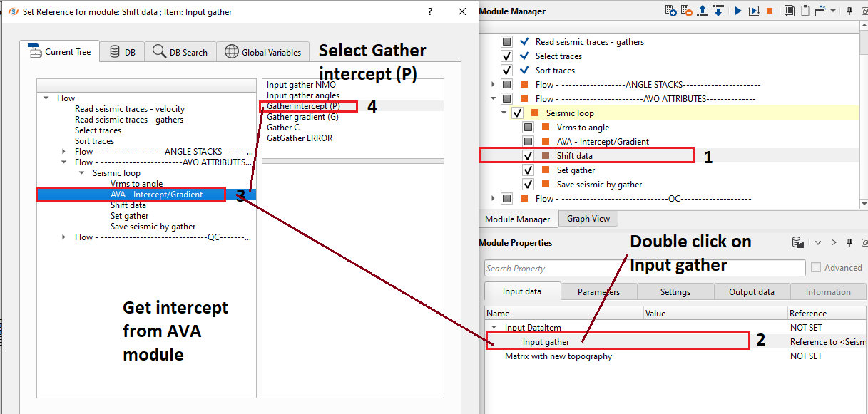Stop execution with the orange square icon

coord(770,11)
